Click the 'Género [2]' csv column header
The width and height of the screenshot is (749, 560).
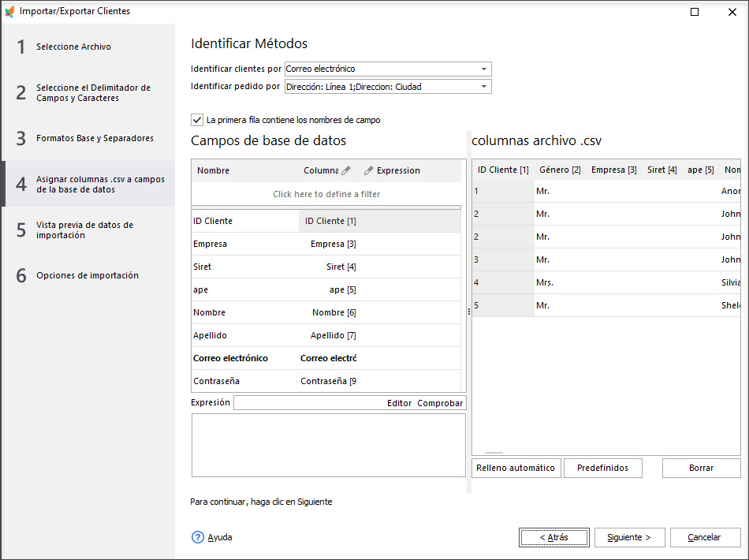coord(560,170)
